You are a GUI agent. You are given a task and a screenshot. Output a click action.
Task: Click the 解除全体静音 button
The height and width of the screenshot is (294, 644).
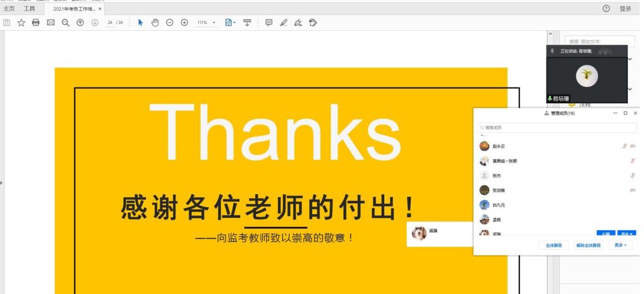(589, 245)
